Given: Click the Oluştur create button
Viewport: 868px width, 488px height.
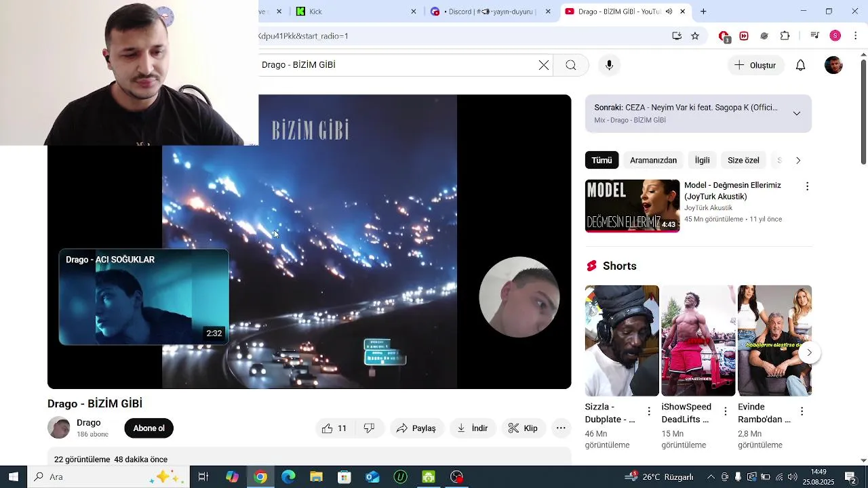Looking at the screenshot, I should [x=755, y=65].
